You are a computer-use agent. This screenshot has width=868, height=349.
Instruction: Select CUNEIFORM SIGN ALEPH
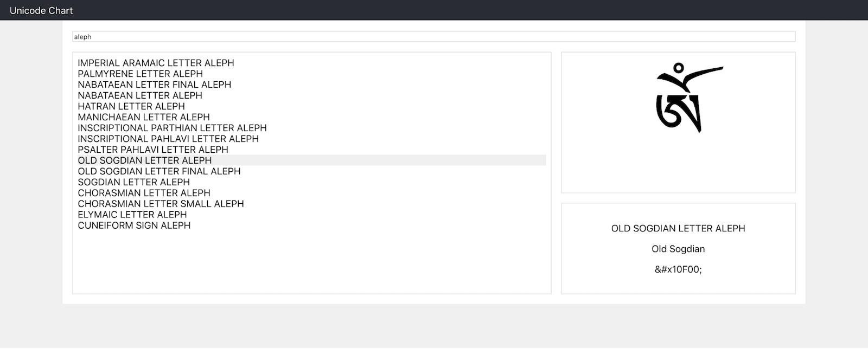(134, 225)
